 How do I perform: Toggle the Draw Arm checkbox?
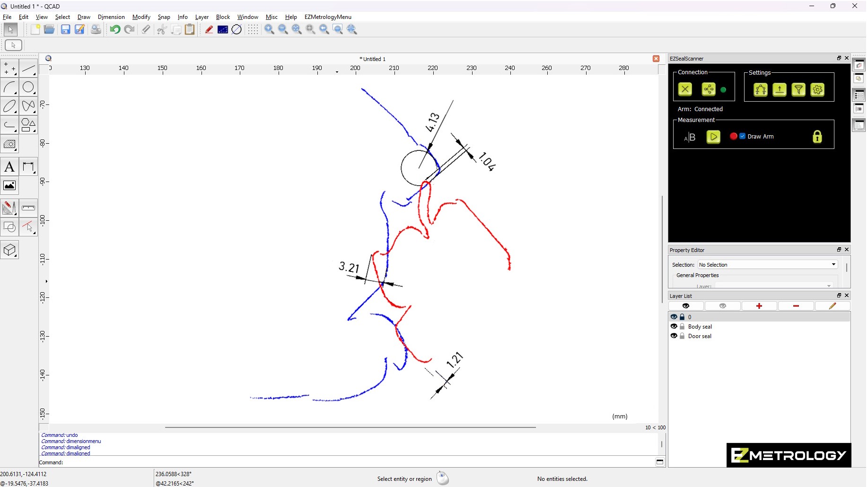pos(743,136)
